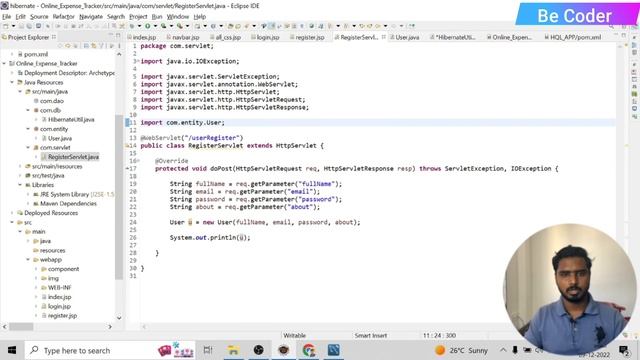The height and width of the screenshot is (360, 640).
Task: Expand Deployment Descriptor node
Action: (12, 73)
